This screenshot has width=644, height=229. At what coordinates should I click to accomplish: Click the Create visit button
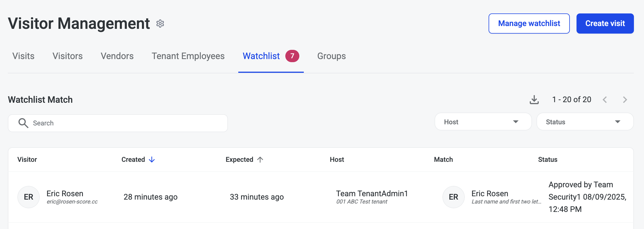click(605, 24)
